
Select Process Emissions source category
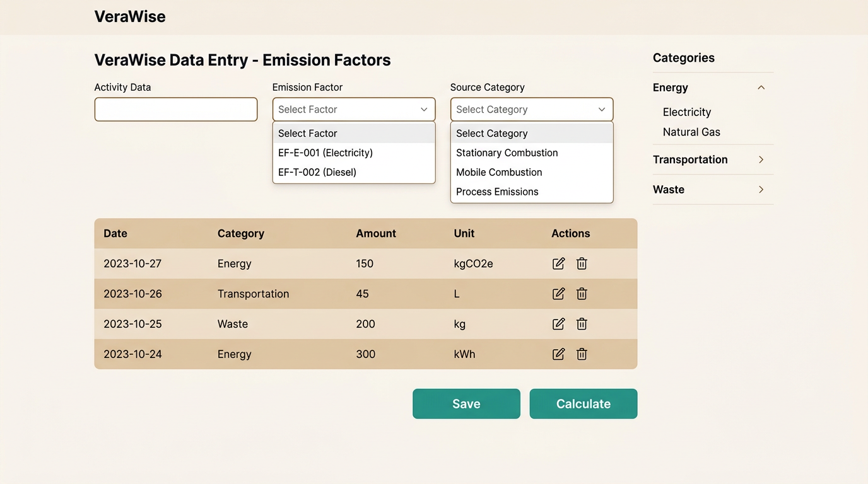(x=532, y=192)
